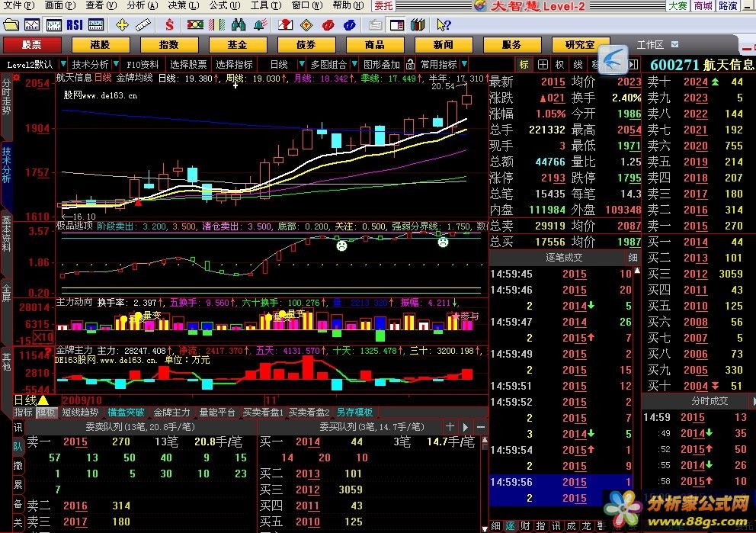The width and height of the screenshot is (756, 533).
Task: Click the yellow diamond sign icon
Action: tap(306, 24)
